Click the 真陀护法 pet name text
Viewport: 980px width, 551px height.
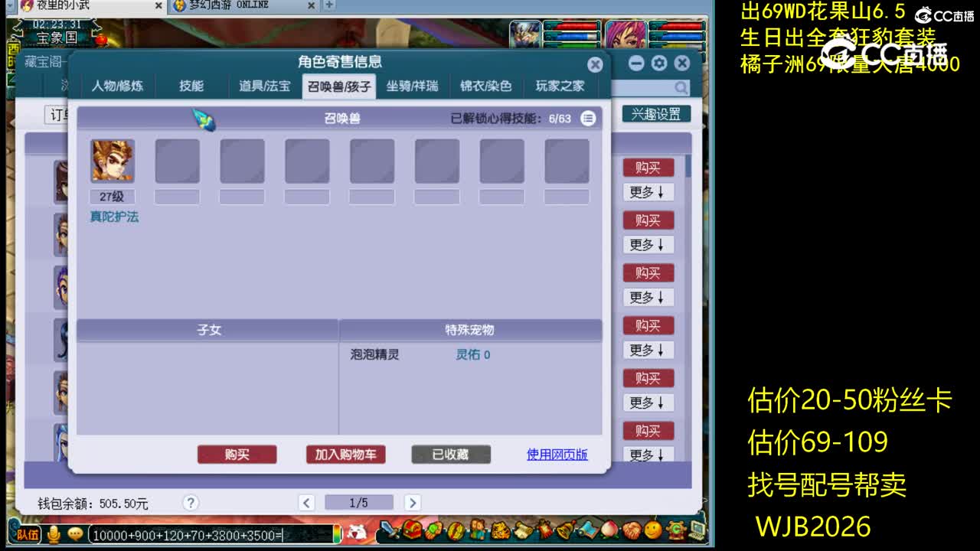(x=114, y=217)
